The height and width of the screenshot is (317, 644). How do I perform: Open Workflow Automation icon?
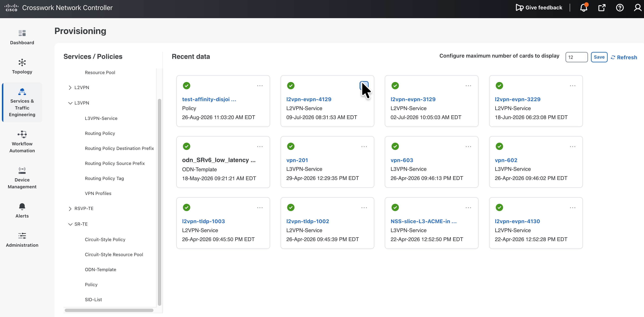pos(22,134)
